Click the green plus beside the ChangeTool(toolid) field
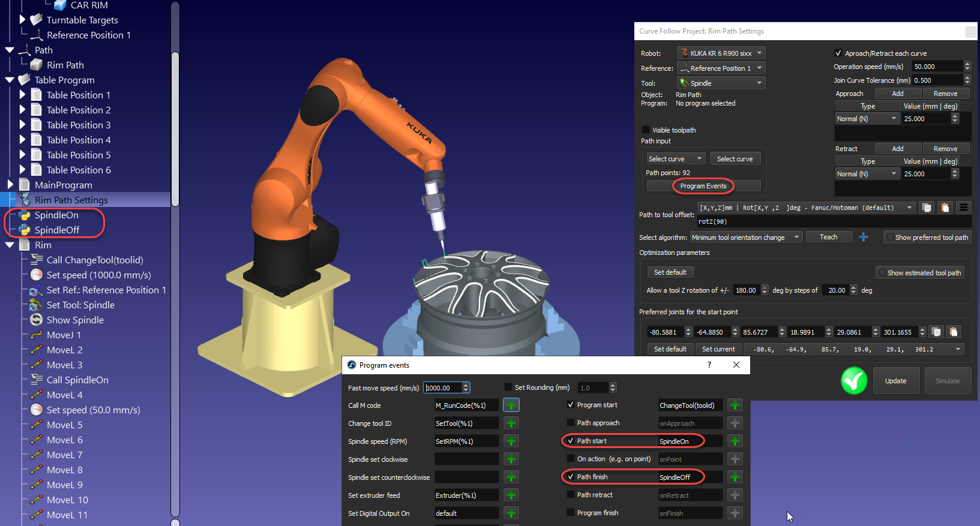980x526 pixels. pyautogui.click(x=735, y=405)
